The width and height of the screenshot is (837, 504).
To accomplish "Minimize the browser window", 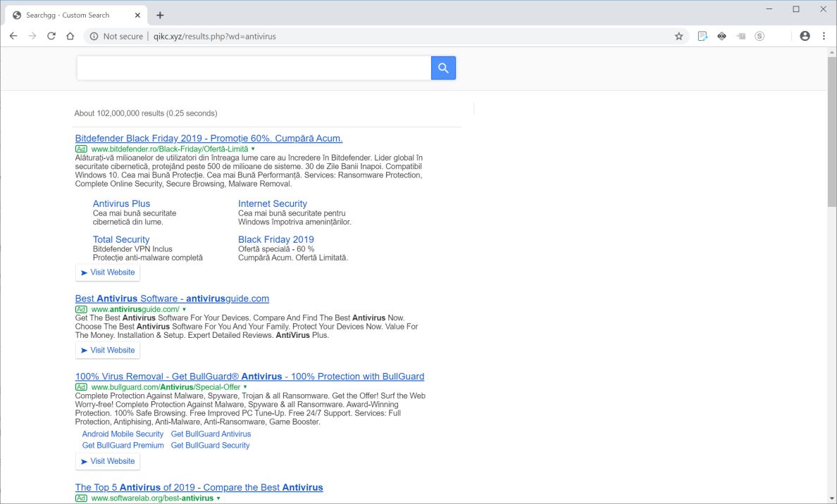I will click(769, 9).
